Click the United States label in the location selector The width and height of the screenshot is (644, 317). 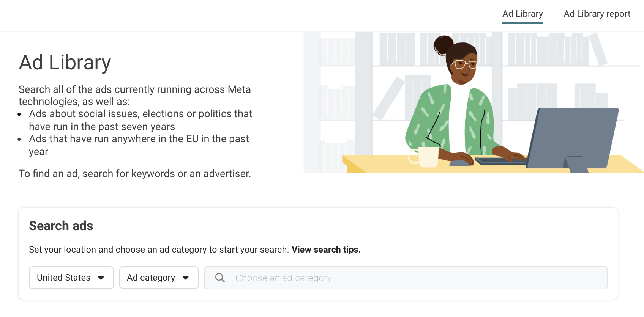tap(63, 278)
